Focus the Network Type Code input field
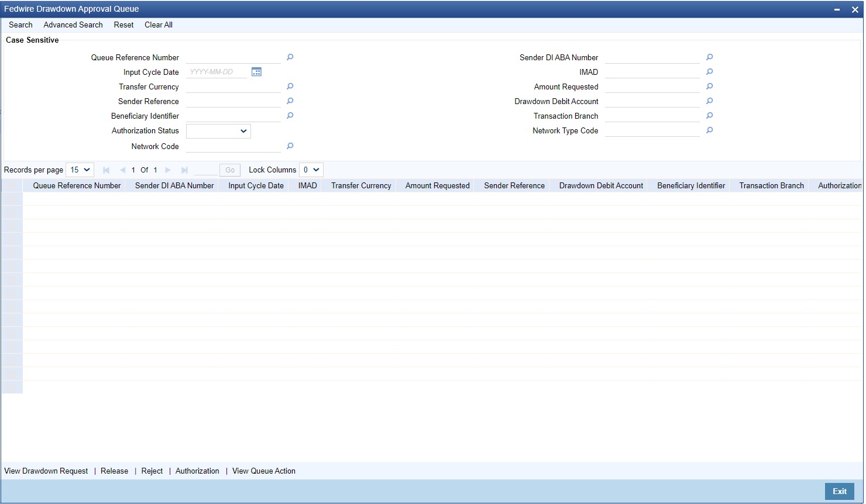866x504 pixels. [652, 130]
